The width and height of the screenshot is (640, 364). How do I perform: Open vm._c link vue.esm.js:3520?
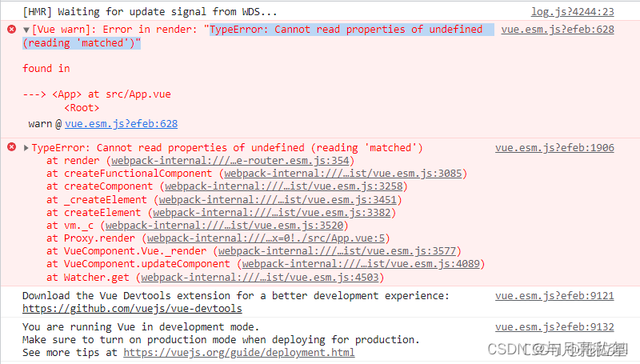(x=225, y=226)
